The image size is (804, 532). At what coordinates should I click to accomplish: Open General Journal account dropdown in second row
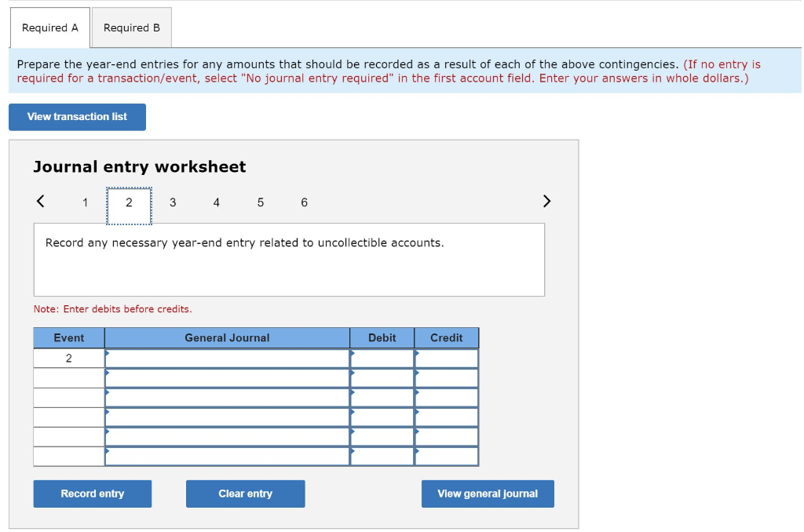[x=227, y=377]
